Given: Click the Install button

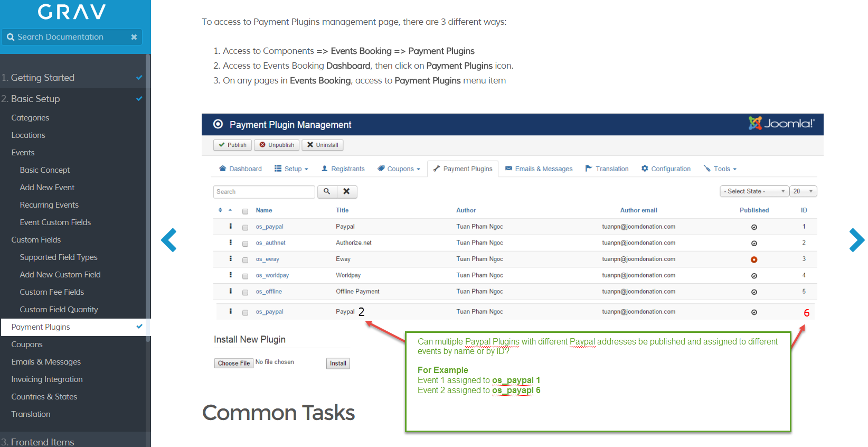Looking at the screenshot, I should pyautogui.click(x=338, y=363).
